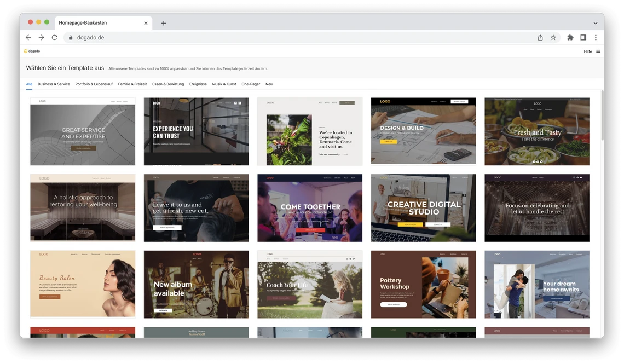Click the forward navigation arrow

[x=41, y=37]
